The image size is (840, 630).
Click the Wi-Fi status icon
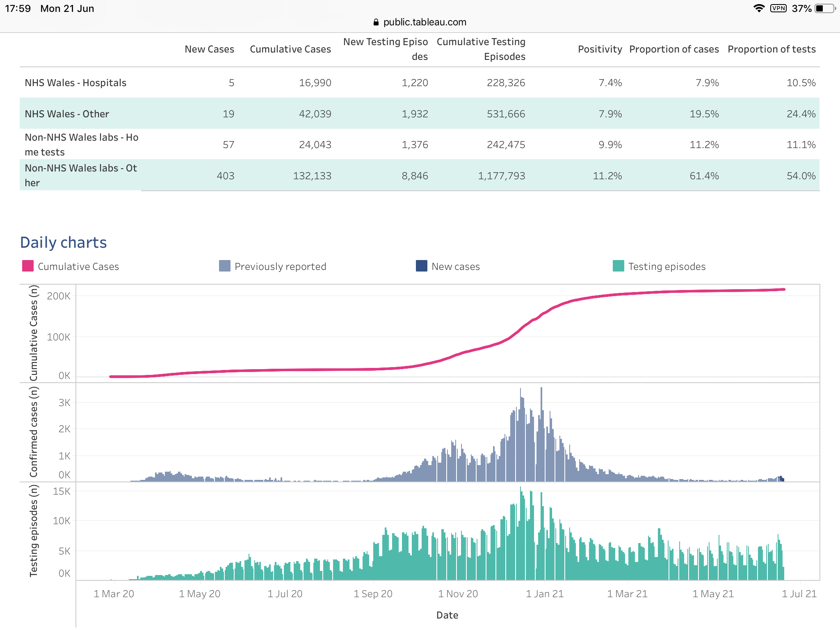759,9
